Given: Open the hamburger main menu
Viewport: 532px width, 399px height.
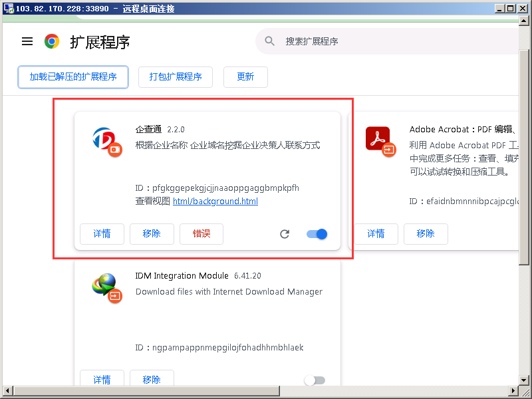Looking at the screenshot, I should [27, 41].
